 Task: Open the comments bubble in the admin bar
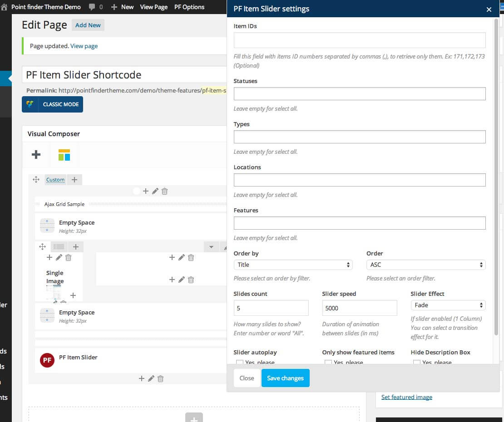click(92, 7)
